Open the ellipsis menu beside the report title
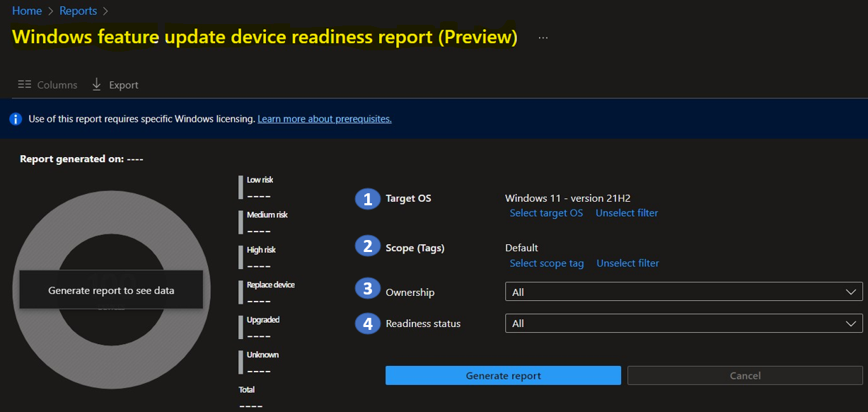Image resolution: width=868 pixels, height=412 pixels. tap(543, 38)
